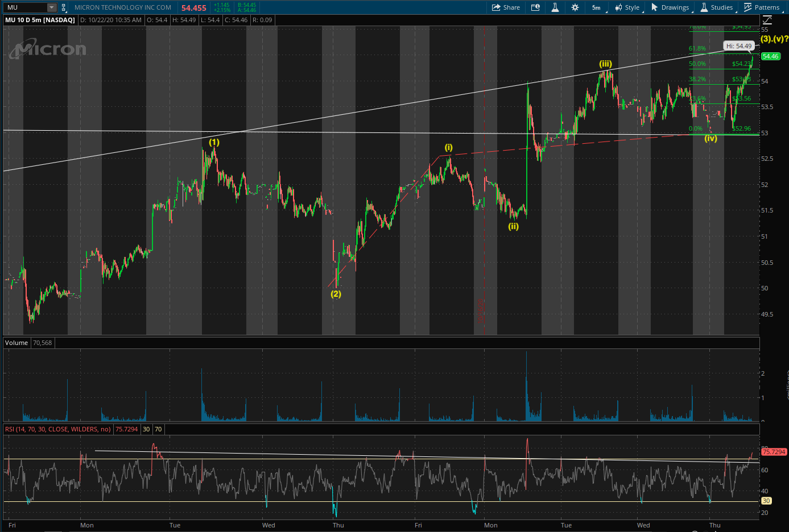Open the quick quote details icon
789x532 pixels.
[535, 7]
